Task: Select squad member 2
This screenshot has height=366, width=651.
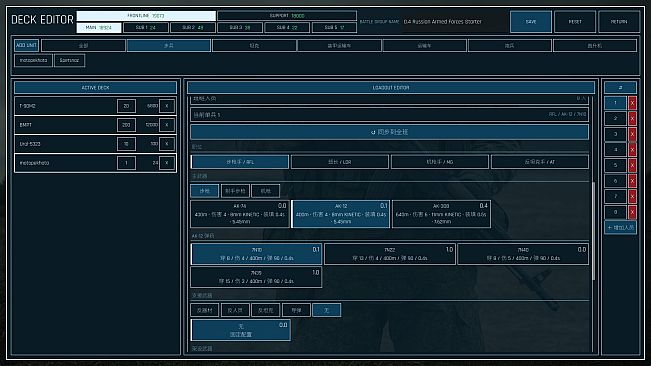Action: (615, 119)
